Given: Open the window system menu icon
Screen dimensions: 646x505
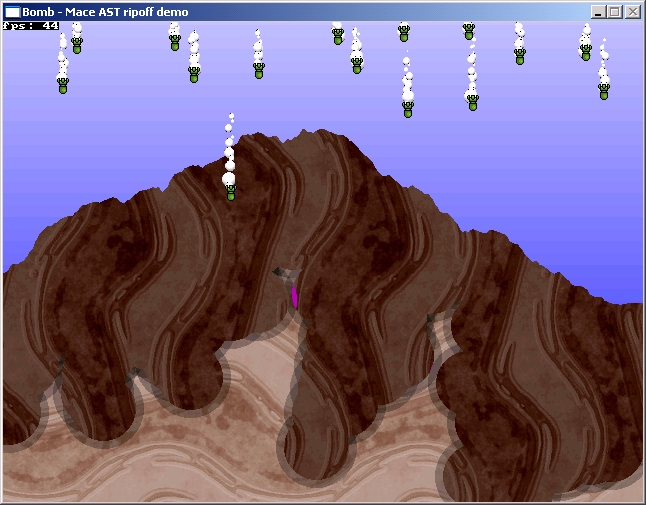Looking at the screenshot, I should (x=12, y=12).
